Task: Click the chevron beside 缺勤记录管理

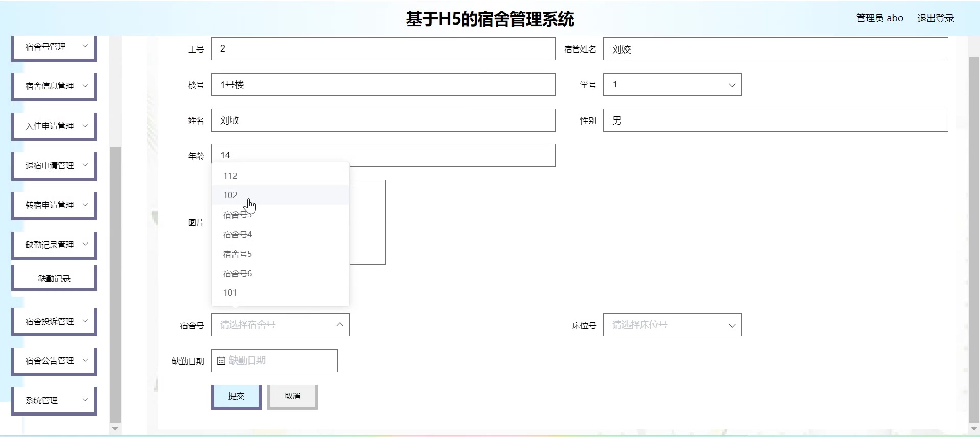Action: click(x=85, y=244)
